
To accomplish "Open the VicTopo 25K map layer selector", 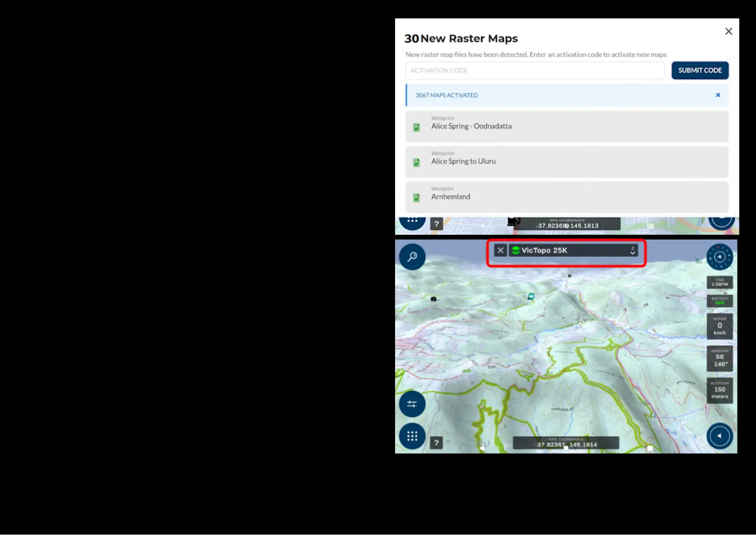I will pos(573,250).
